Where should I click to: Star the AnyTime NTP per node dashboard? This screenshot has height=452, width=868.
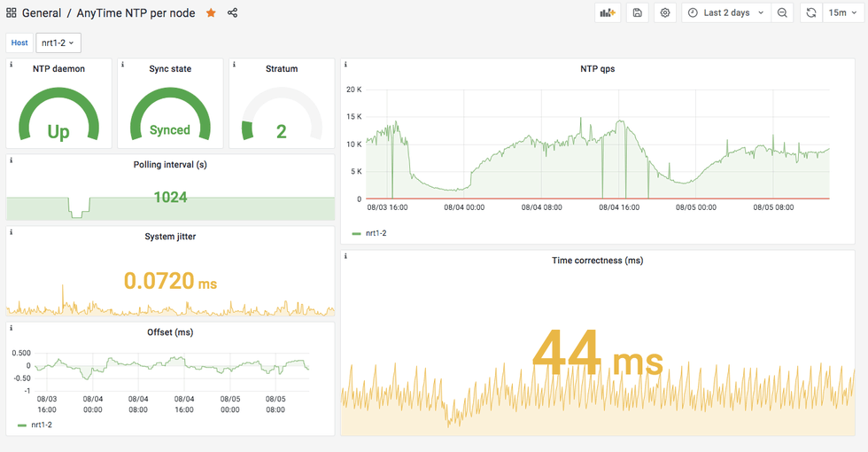point(211,12)
